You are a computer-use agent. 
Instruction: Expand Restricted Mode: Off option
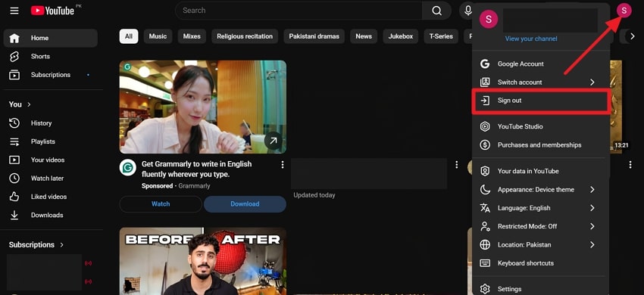[540, 226]
